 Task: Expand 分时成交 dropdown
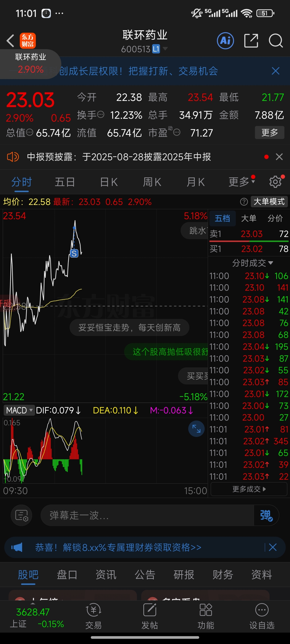pos(252,263)
